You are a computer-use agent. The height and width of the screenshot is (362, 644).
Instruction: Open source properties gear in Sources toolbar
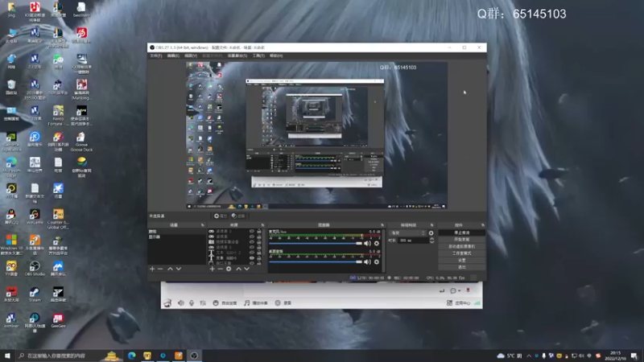pyautogui.click(x=229, y=269)
